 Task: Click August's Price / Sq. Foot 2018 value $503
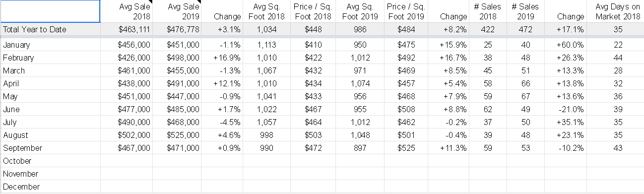coord(313,135)
